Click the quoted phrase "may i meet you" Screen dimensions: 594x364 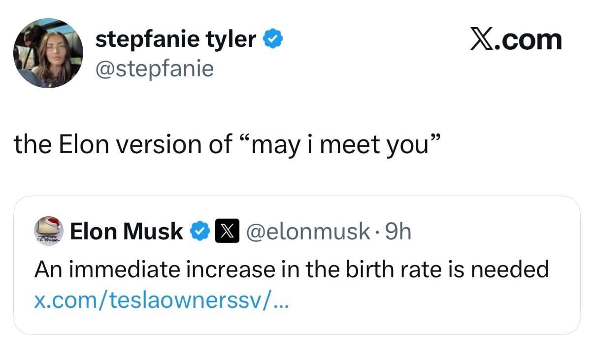click(x=339, y=144)
